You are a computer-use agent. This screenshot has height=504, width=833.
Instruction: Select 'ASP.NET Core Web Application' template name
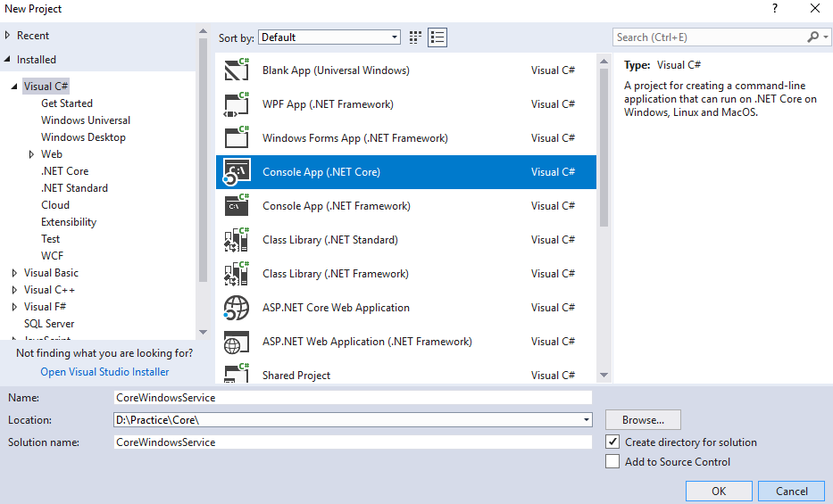pyautogui.click(x=336, y=308)
